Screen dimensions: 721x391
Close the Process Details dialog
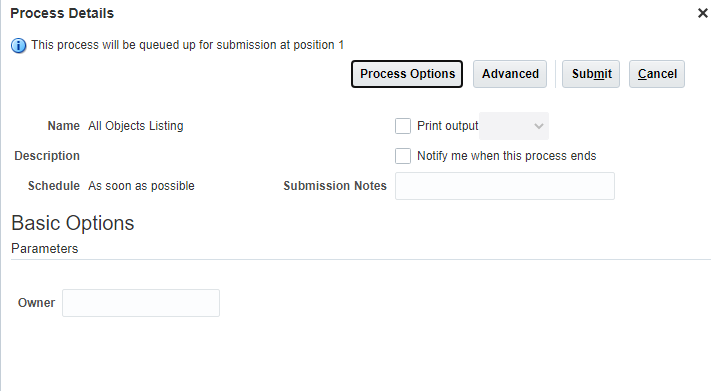(x=703, y=13)
